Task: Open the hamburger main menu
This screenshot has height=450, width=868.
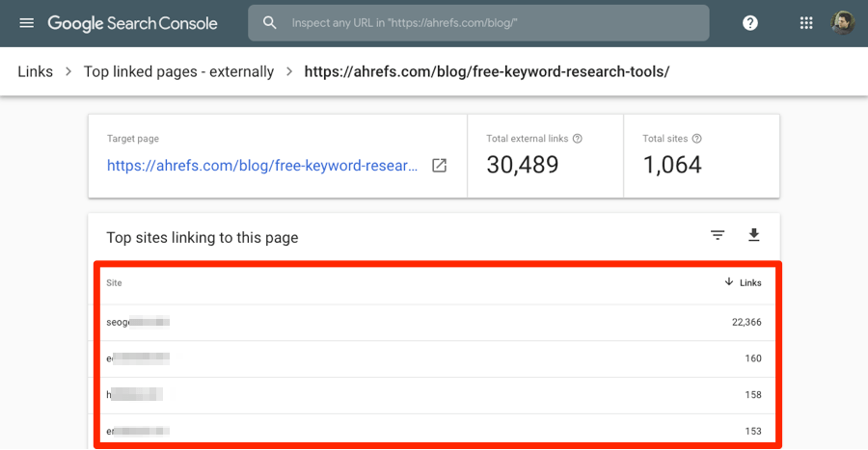Action: click(26, 23)
